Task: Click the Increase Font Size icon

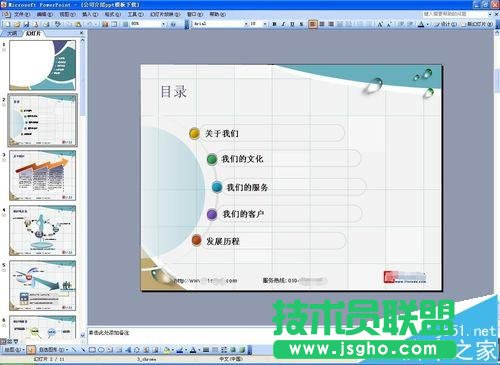Action: tap(380, 24)
